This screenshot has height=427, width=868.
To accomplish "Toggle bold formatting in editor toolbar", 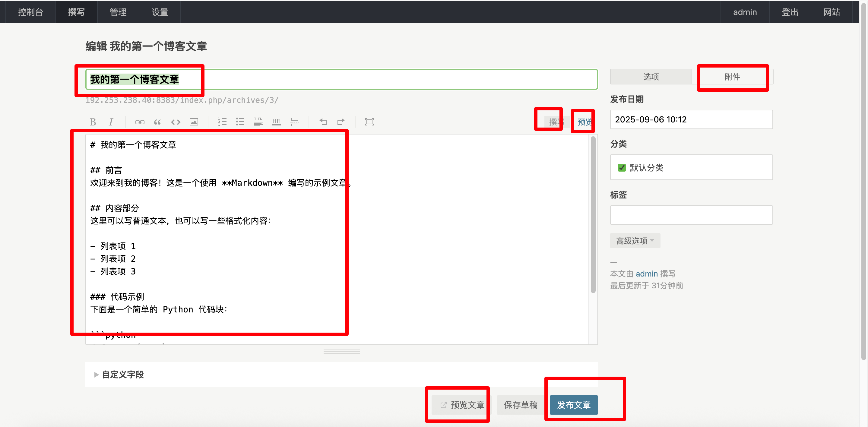I will (x=93, y=122).
